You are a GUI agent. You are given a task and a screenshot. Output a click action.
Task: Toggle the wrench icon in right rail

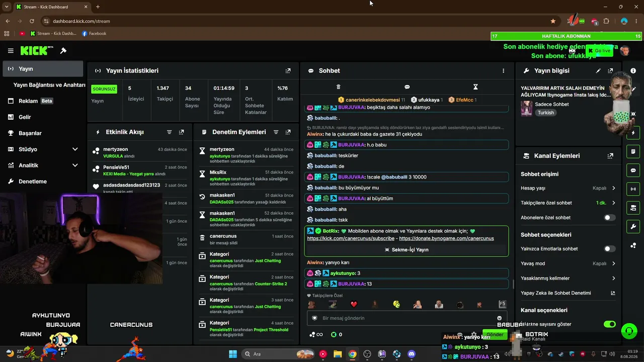(633, 226)
